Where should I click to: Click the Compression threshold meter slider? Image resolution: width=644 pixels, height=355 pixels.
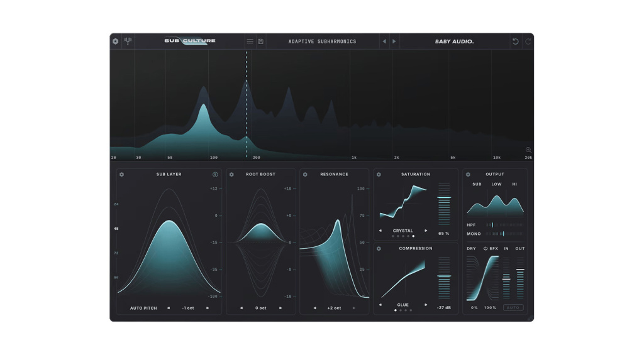(x=444, y=278)
